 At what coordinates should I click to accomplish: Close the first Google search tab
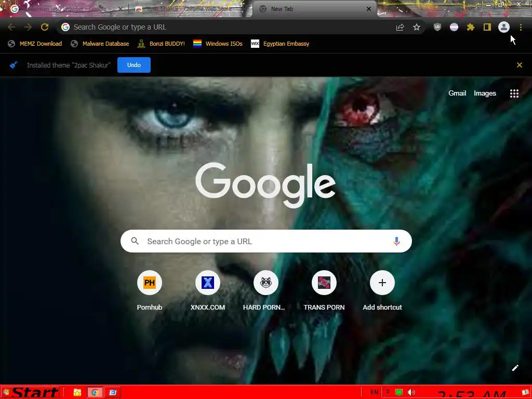[121, 9]
